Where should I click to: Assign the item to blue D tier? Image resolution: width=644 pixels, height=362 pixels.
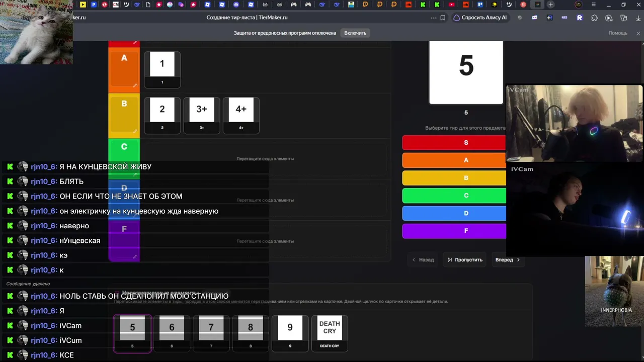(x=454, y=213)
